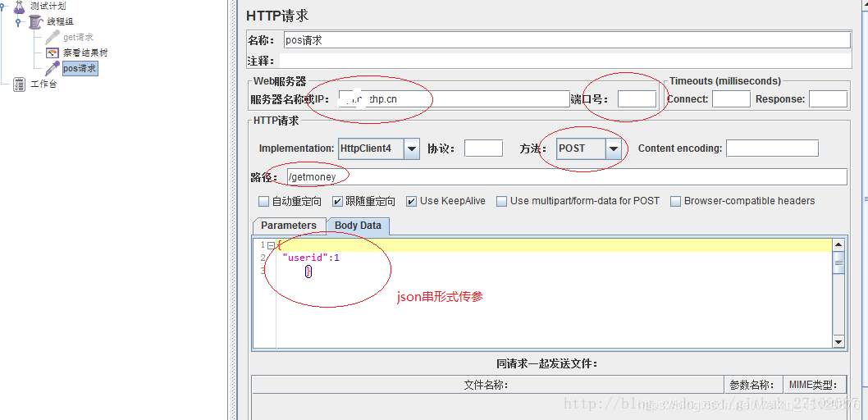
Task: Open the 方法 POST method dropdown
Action: point(613,148)
